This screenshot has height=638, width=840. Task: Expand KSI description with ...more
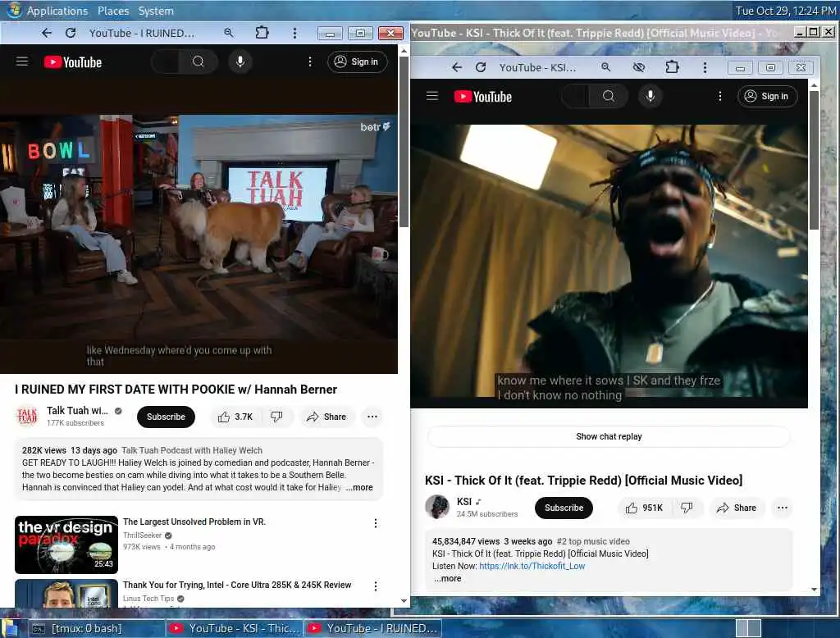pos(447,578)
